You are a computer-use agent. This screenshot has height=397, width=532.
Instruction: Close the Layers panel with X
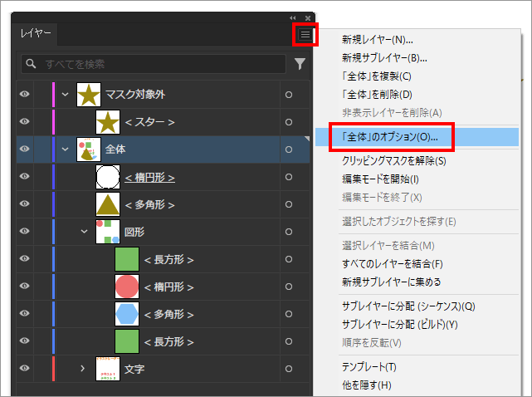click(308, 18)
